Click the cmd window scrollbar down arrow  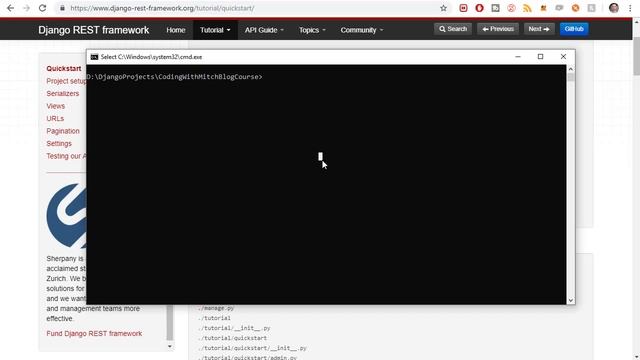[x=571, y=300]
